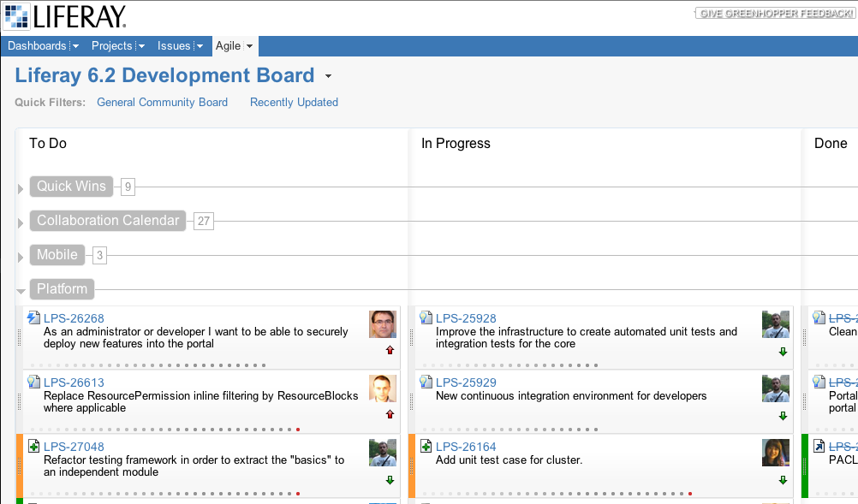Click summary 'Refactor testing framework' text
858x504 pixels.
[x=194, y=465]
